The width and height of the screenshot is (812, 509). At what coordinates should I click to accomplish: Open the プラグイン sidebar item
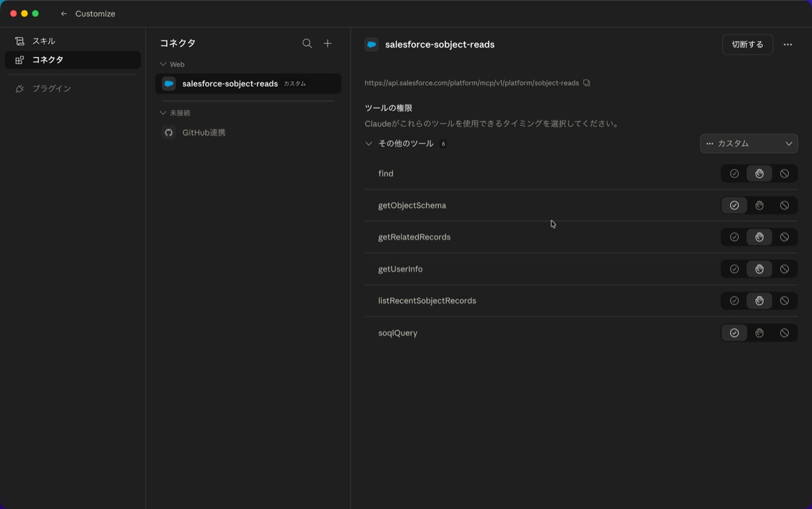pos(51,89)
